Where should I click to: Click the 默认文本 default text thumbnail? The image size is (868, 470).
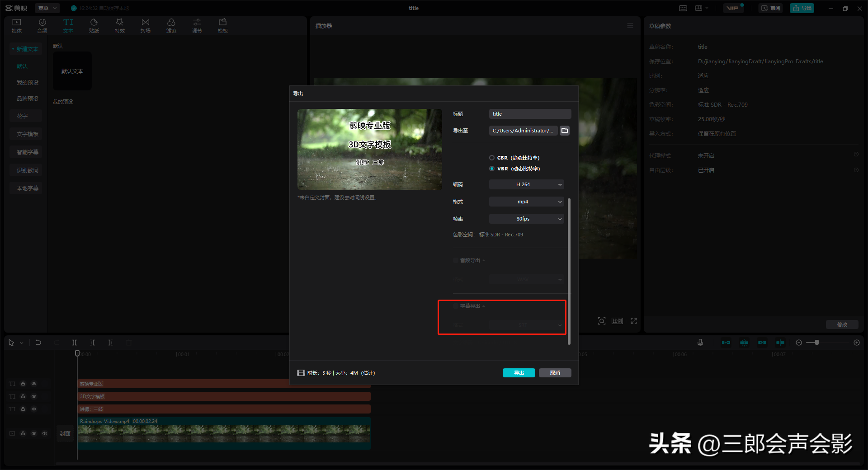pyautogui.click(x=72, y=71)
